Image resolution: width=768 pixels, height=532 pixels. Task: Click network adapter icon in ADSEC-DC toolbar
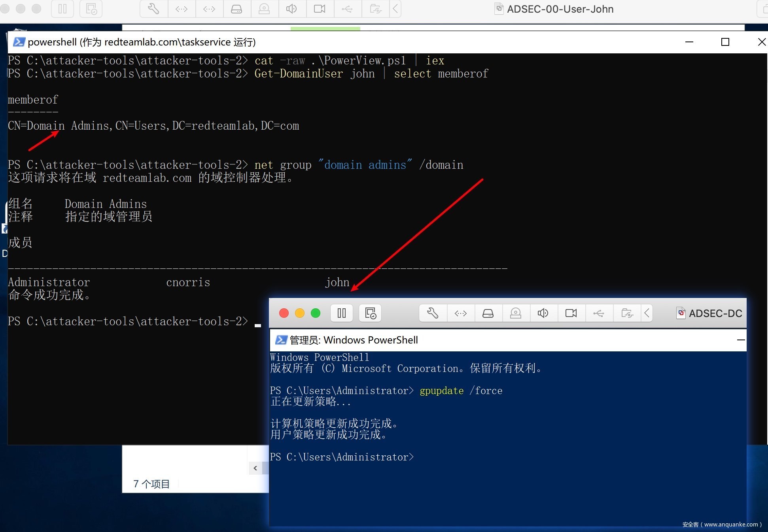pos(461,313)
